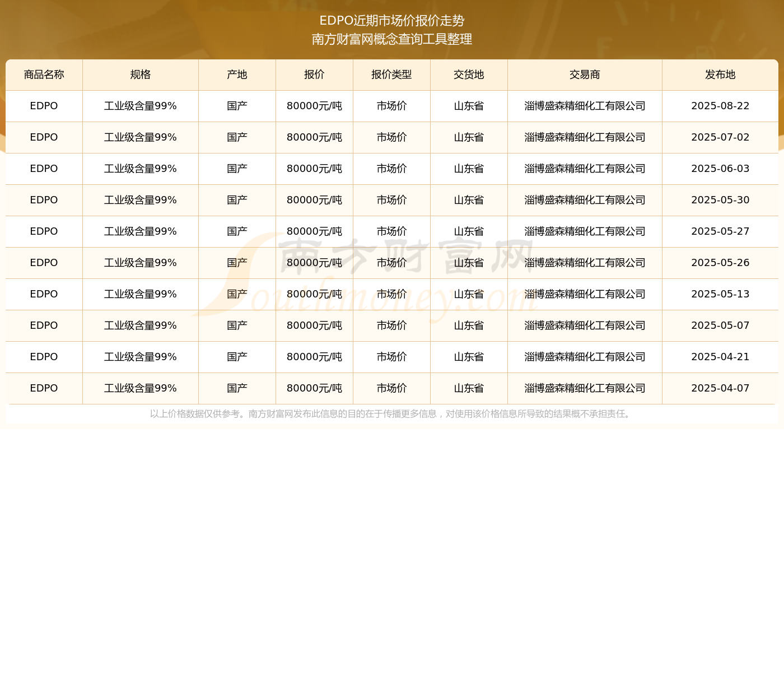Click 工业级含量99% in the 2025-08-22 row

click(141, 106)
